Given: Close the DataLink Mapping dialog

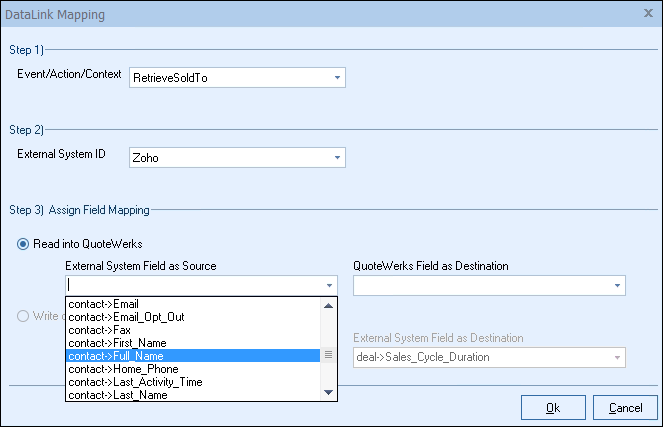Looking at the screenshot, I should (647, 15).
